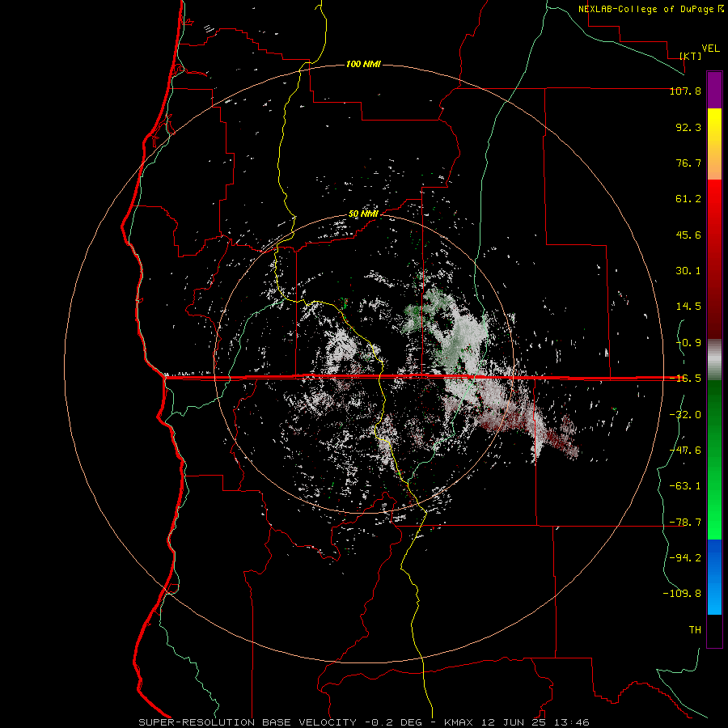Click the -0.9 legend value
This screenshot has width=728, height=728.
pos(688,343)
